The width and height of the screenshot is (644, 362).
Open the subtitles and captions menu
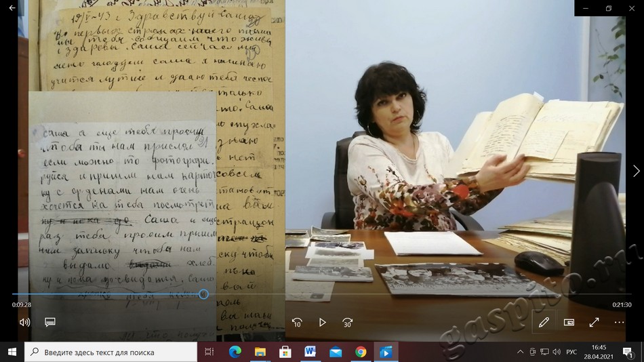50,322
